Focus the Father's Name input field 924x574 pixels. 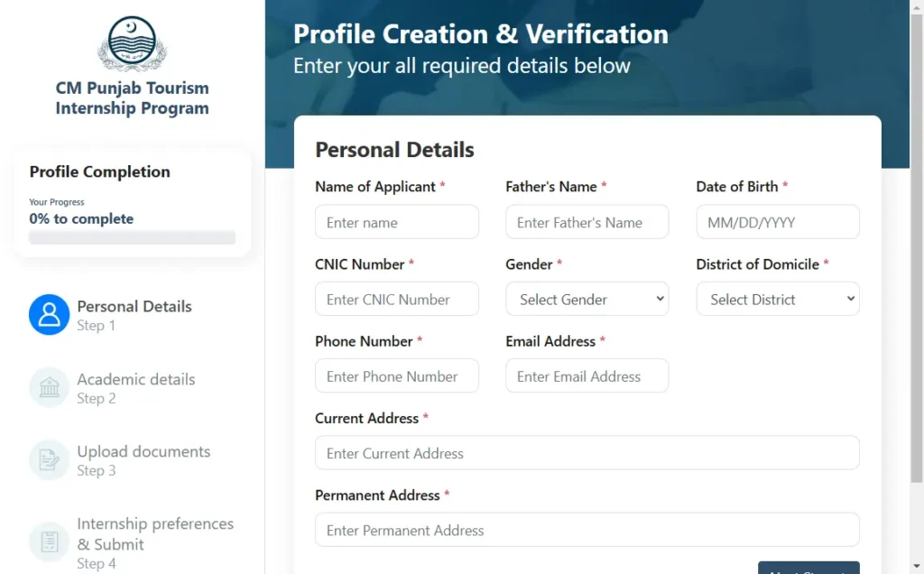click(587, 222)
